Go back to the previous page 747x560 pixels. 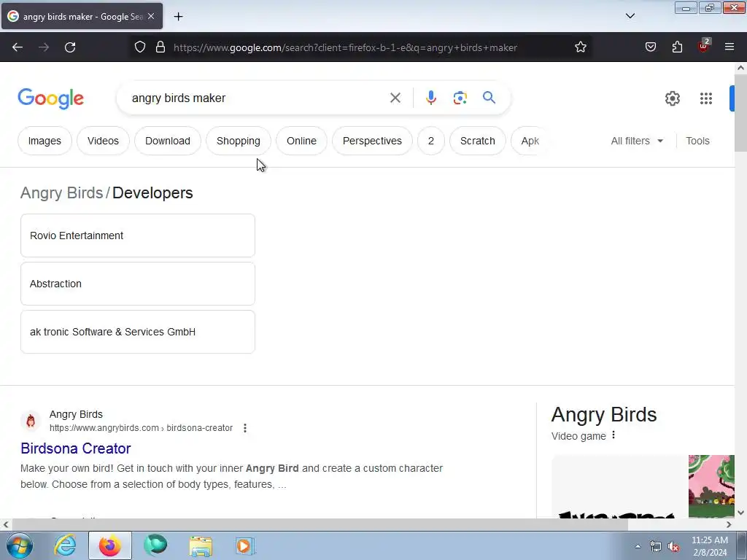coord(18,47)
